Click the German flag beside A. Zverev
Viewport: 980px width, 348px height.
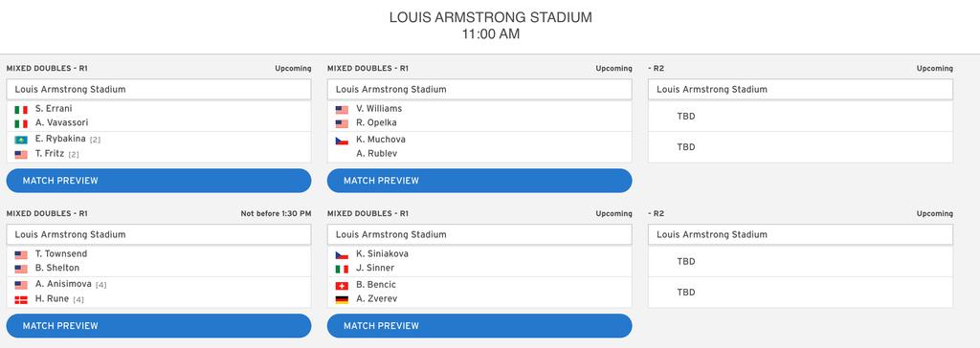tap(342, 300)
